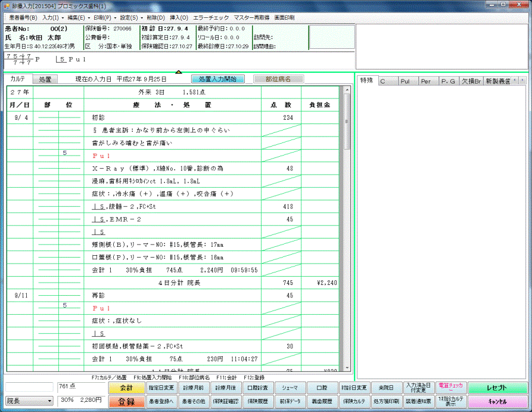Click マスター再取得 in the menu bar
Viewport: 532px width, 412px height.
click(x=251, y=18)
